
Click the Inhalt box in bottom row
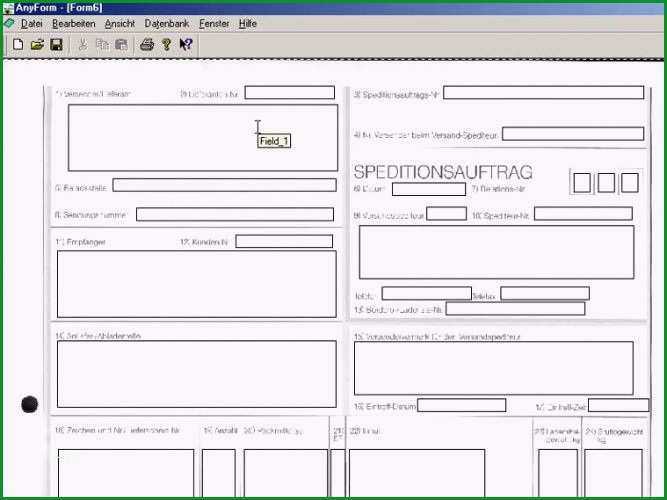pos(417,472)
